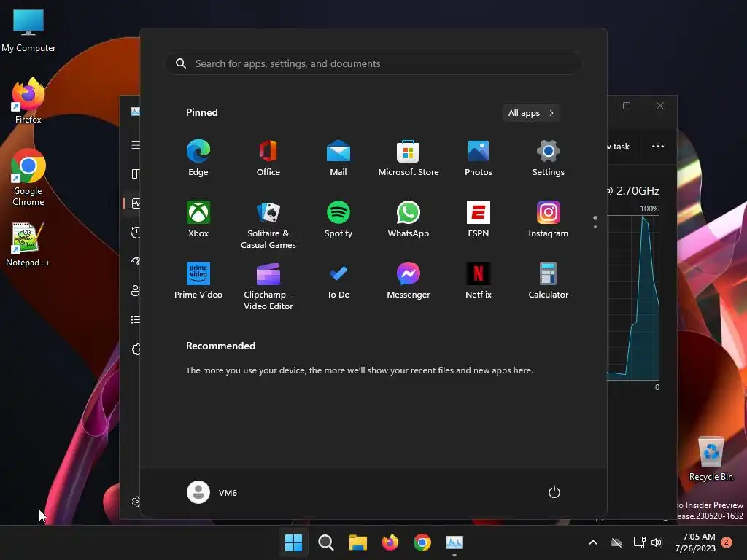Launch Spotify from Start menu
The width and height of the screenshot is (747, 560).
click(x=338, y=219)
